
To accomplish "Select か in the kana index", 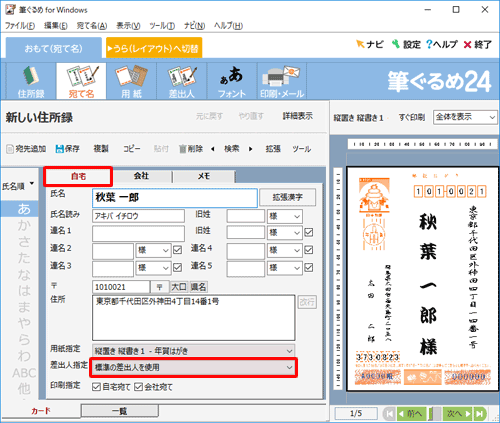I will (24, 225).
